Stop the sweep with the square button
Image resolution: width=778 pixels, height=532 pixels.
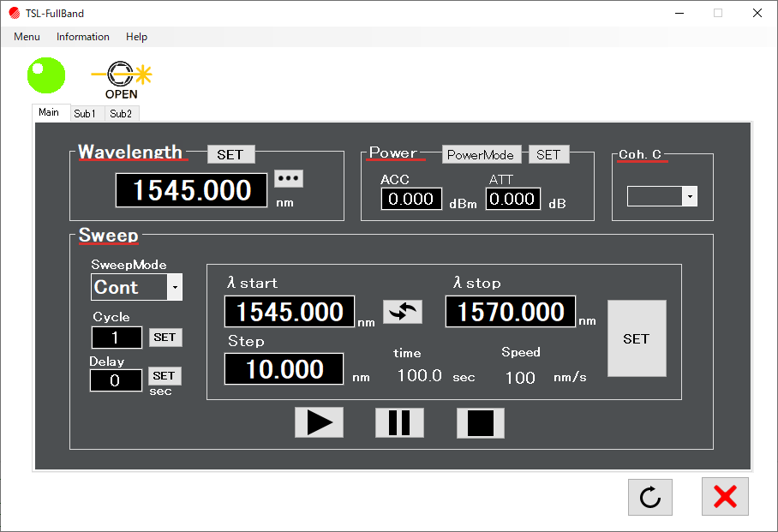tap(480, 423)
